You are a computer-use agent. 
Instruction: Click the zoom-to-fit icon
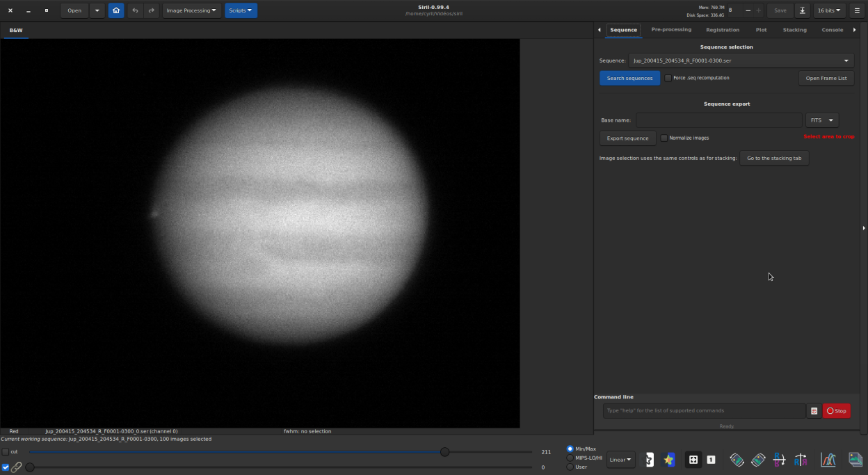tap(693, 460)
